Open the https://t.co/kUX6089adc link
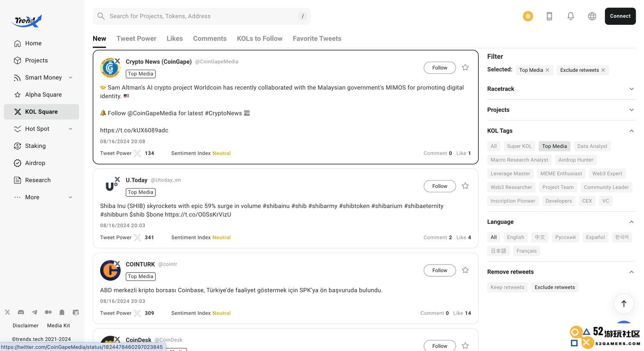644x351 pixels. [134, 130]
